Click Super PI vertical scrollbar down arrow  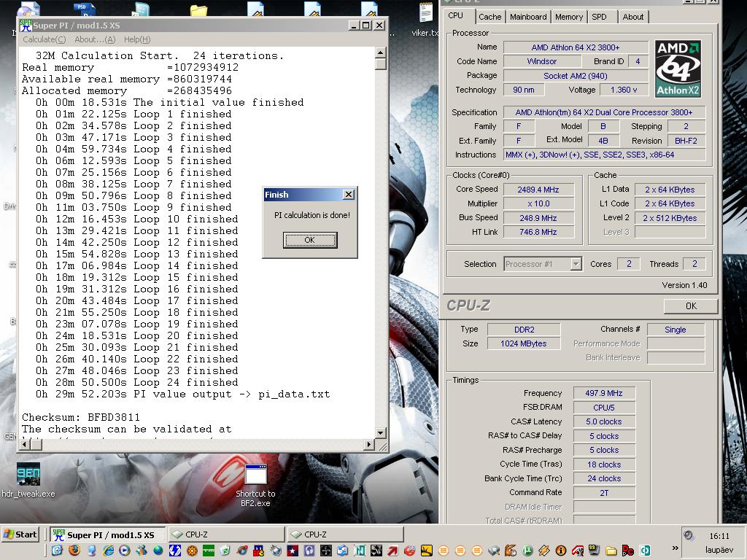coord(381,433)
